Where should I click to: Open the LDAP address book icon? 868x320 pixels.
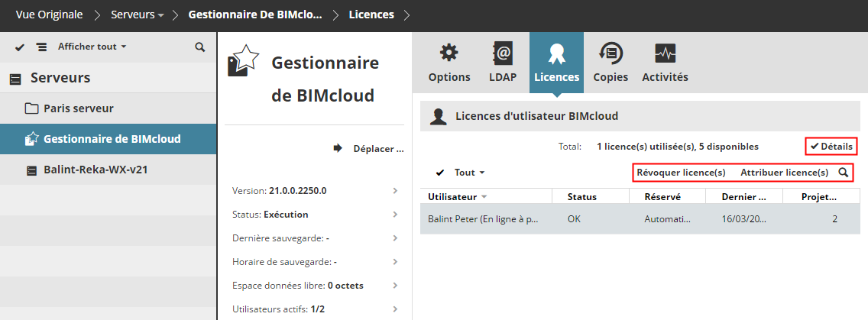(x=503, y=53)
